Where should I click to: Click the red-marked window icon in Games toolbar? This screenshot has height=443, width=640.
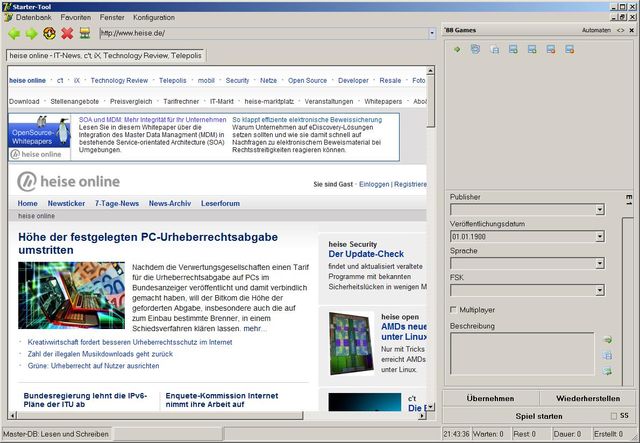551,50
